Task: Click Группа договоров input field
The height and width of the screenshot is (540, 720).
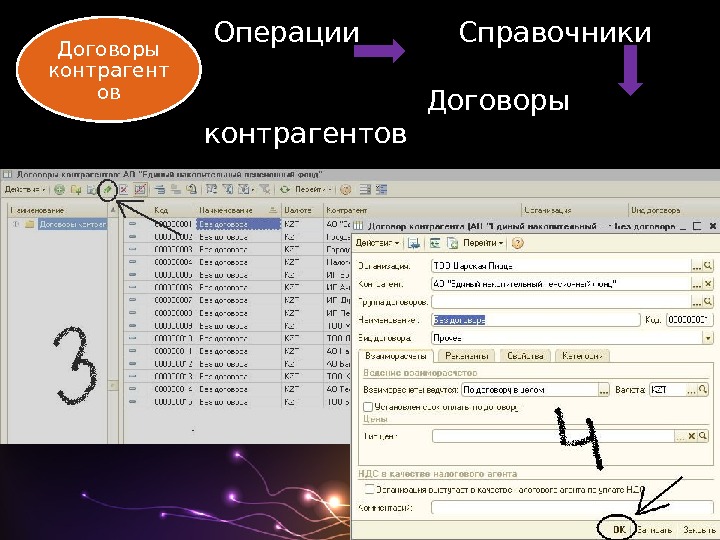Action: tap(562, 302)
